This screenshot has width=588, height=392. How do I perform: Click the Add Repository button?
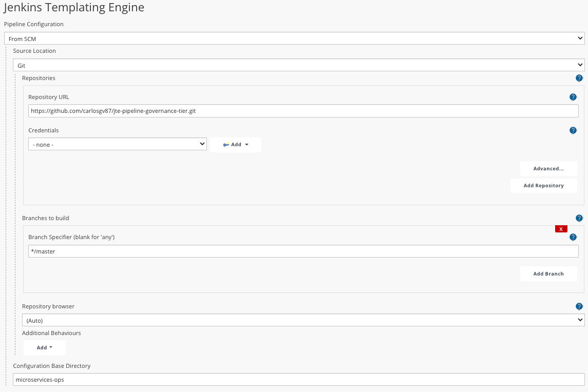544,185
